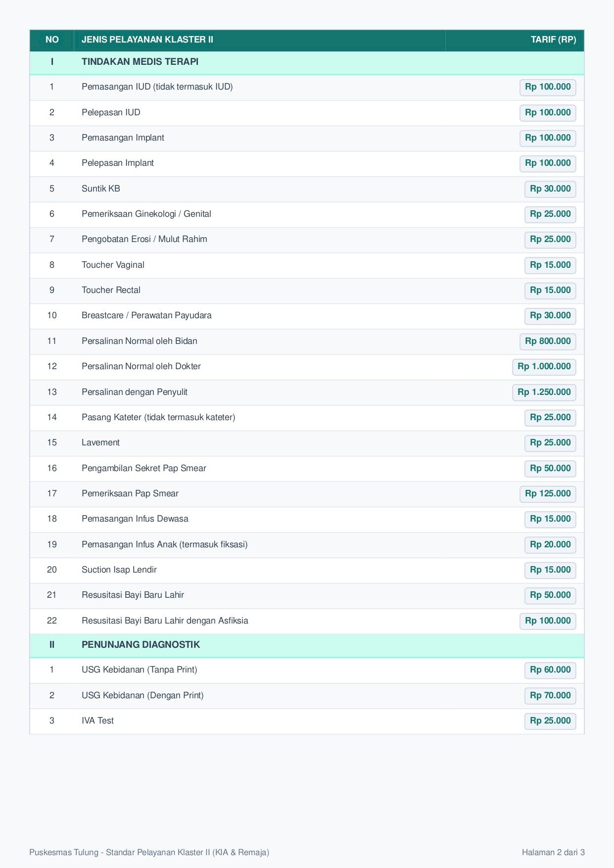The height and width of the screenshot is (868, 614).
Task: Click the Rp 800.000 tariff badge
Action: click(548, 341)
